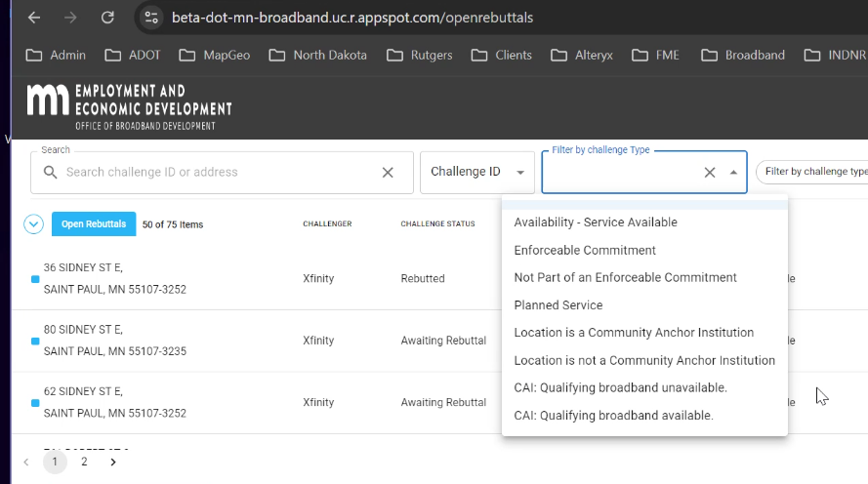Click the site information icon in address bar
Screen dimensions: 868x484
point(150,18)
